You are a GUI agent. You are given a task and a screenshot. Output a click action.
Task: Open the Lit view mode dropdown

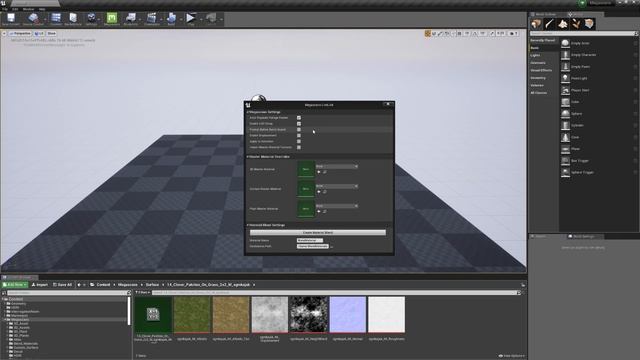pos(39,33)
